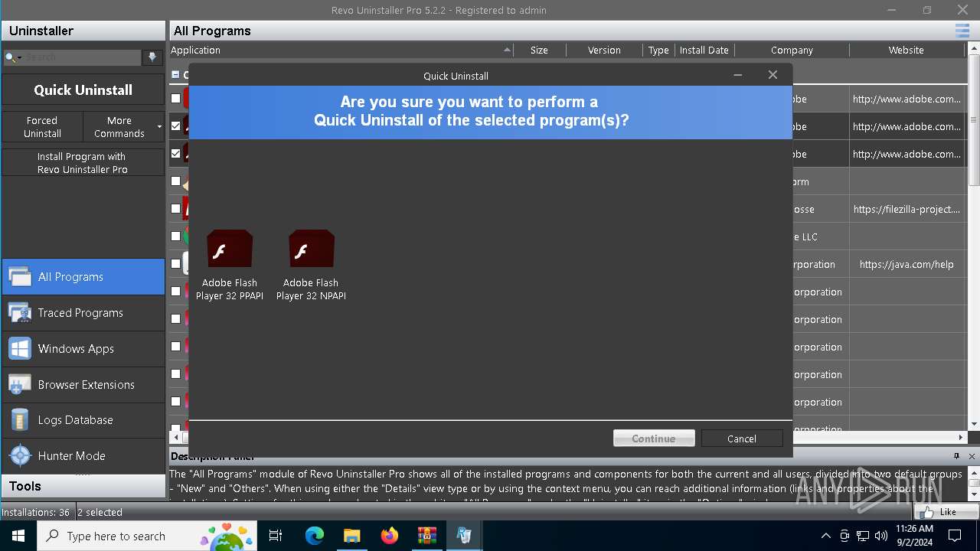Click the Forced Uninstall button

(x=42, y=127)
